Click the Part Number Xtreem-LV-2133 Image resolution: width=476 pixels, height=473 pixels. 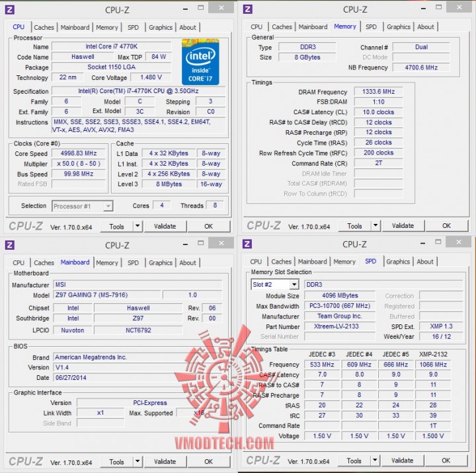(340, 326)
